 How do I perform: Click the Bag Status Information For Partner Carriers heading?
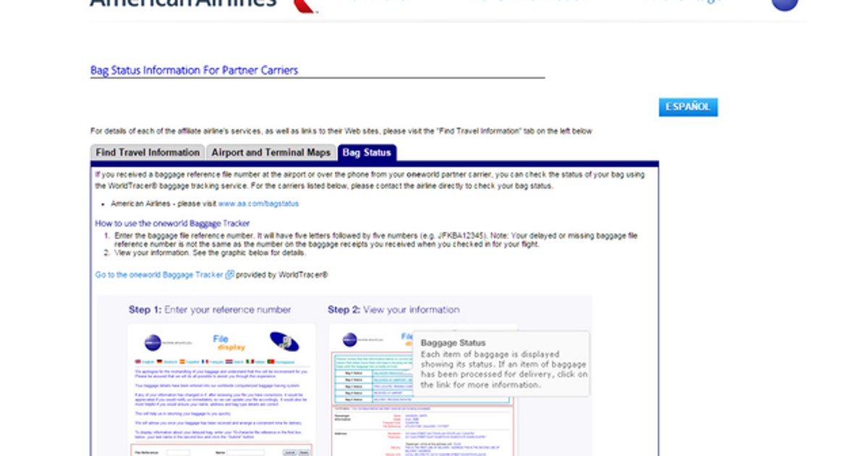(194, 70)
